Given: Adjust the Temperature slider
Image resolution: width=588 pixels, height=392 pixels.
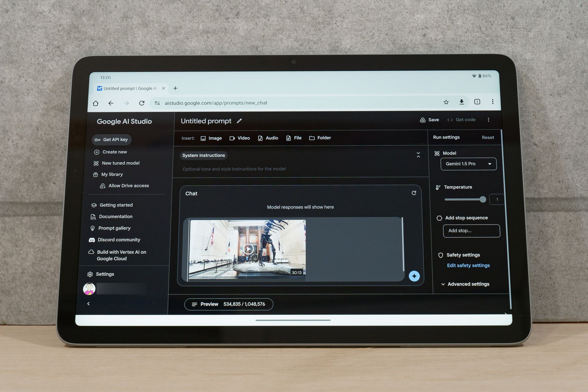Looking at the screenshot, I should [465, 199].
